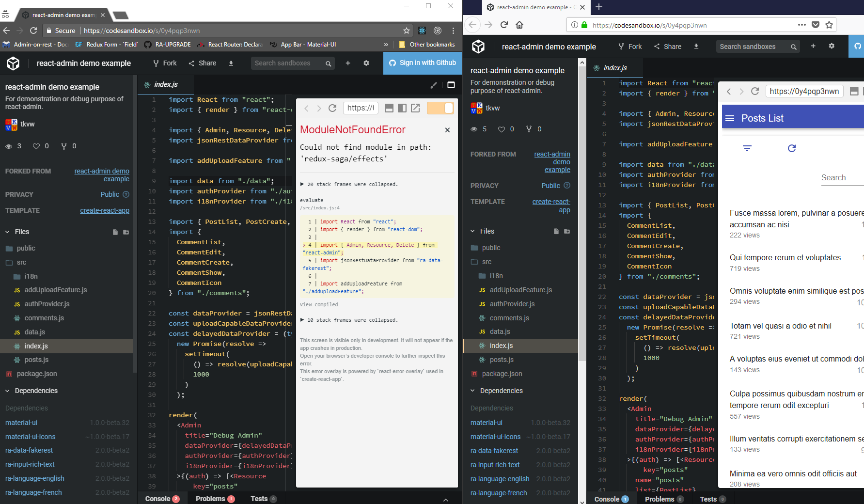Click the Prettify pencil icon above the editor
This screenshot has width=864, height=504.
click(x=434, y=85)
